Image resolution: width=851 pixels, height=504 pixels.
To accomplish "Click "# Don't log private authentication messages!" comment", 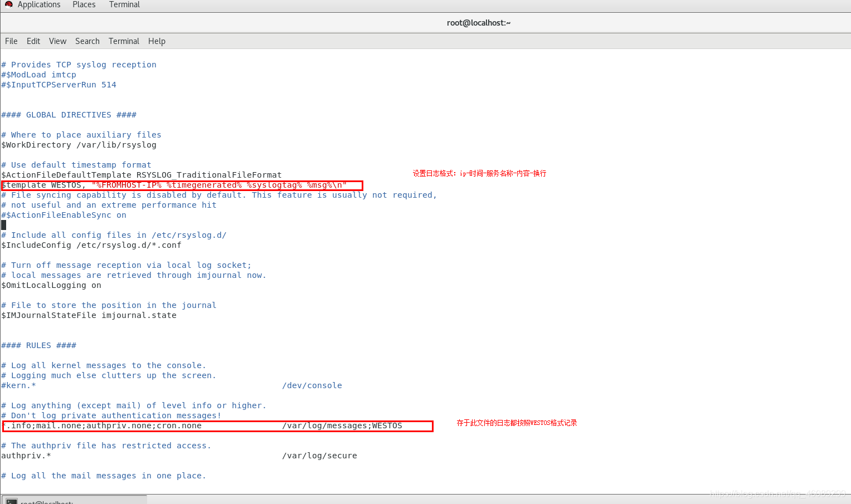I will pyautogui.click(x=111, y=415).
